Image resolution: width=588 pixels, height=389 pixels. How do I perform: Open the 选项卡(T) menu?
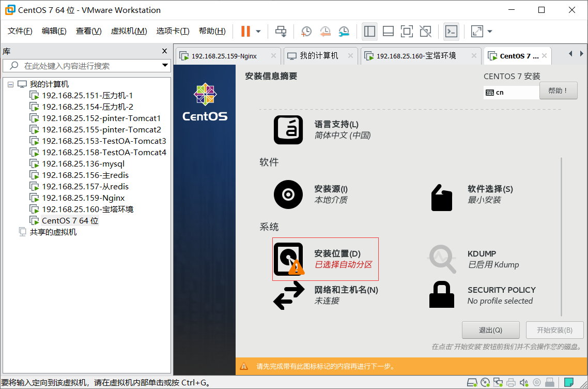[x=173, y=31]
